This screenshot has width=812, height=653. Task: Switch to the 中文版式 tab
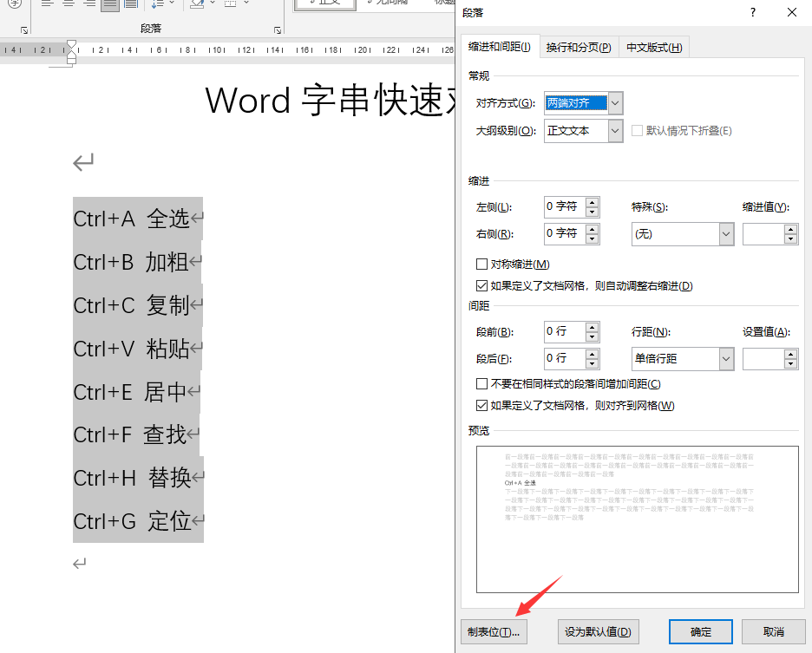[654, 47]
